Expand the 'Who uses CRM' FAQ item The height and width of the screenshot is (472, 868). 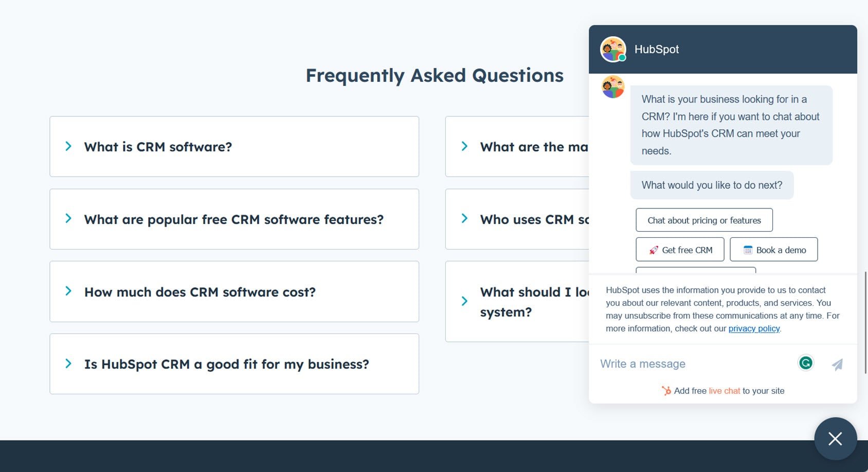pos(517,219)
